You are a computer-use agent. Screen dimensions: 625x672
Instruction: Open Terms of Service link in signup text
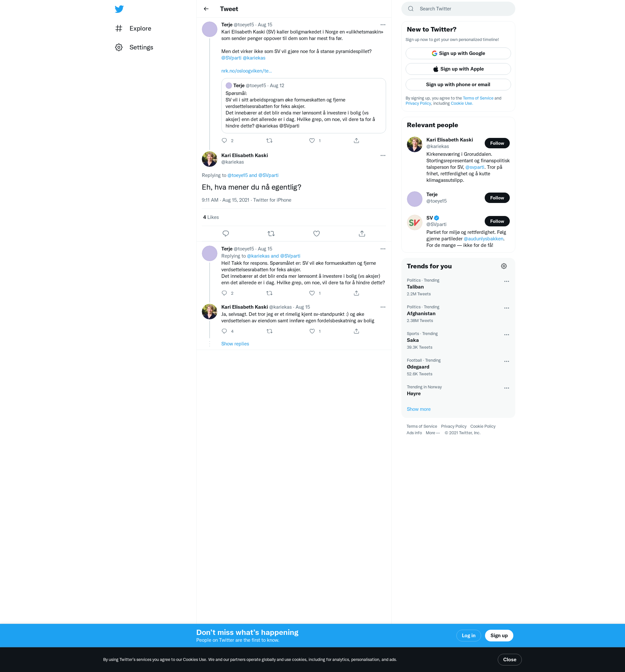(x=478, y=98)
